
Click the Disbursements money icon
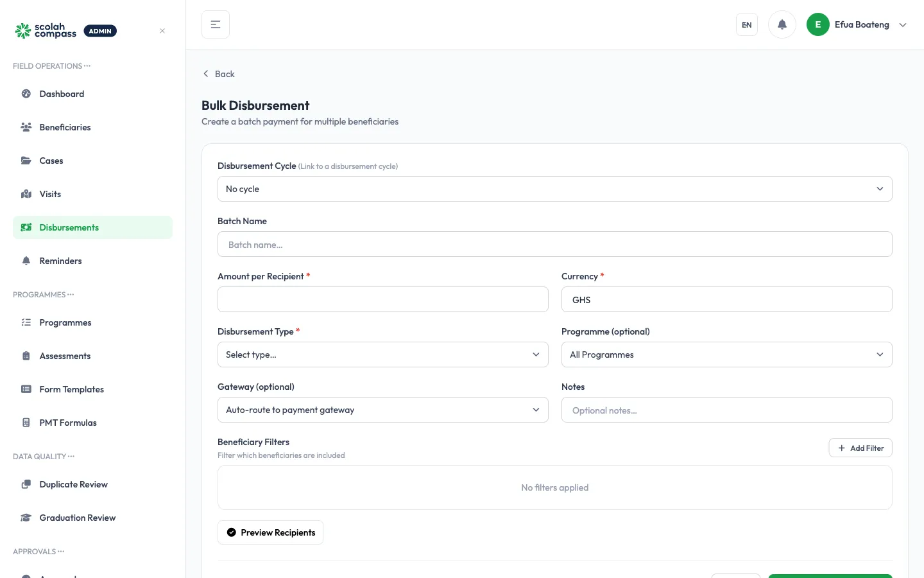[x=26, y=227]
